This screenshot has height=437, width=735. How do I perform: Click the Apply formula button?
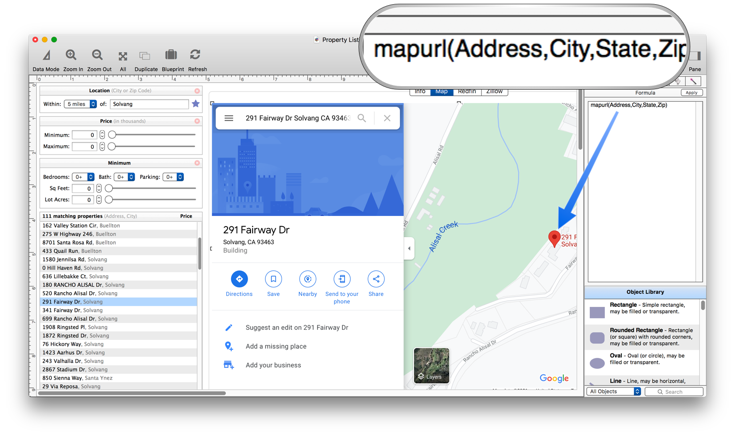(x=692, y=93)
